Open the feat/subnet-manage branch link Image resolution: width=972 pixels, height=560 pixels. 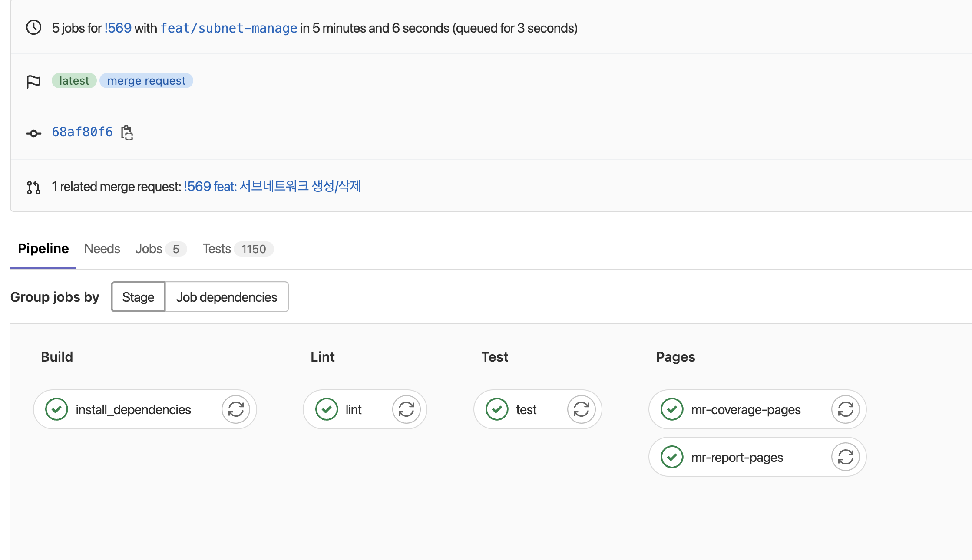pos(229,28)
